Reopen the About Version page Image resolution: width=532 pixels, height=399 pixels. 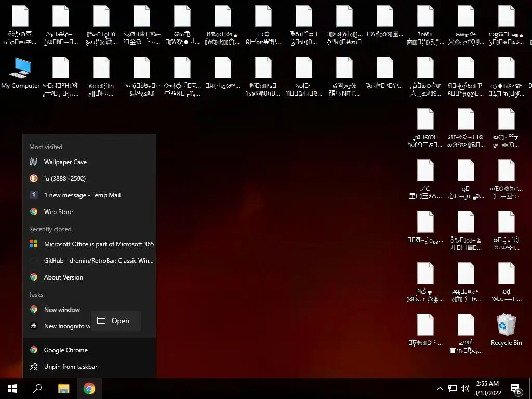coord(89,277)
